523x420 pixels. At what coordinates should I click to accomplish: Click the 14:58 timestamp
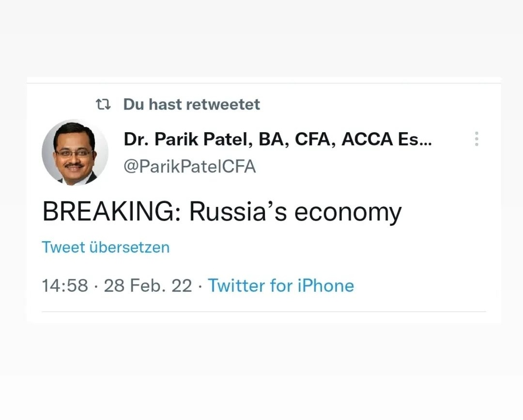coord(65,285)
